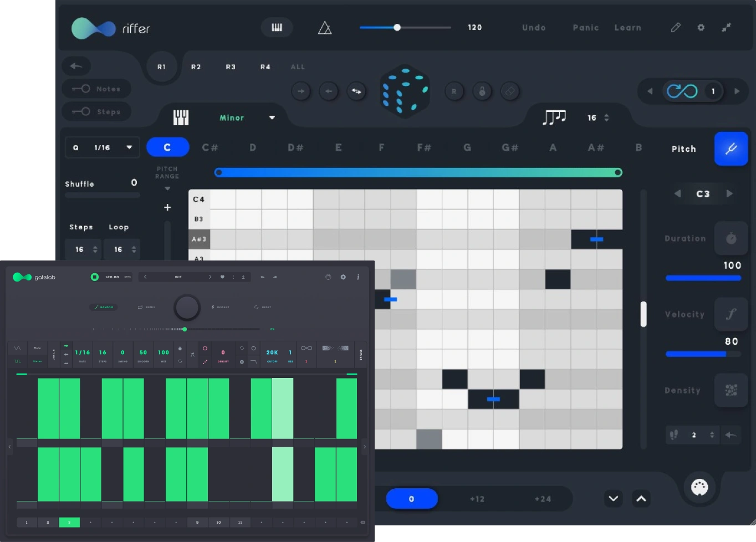756x542 pixels.
Task: Click the keyboard icon in Riffer's header
Action: (x=277, y=28)
